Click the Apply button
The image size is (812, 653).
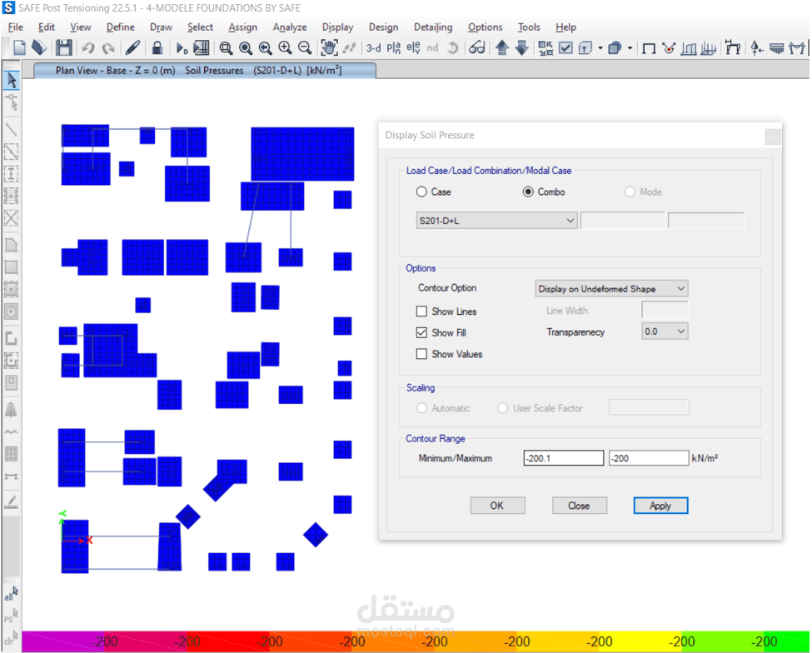(660, 506)
